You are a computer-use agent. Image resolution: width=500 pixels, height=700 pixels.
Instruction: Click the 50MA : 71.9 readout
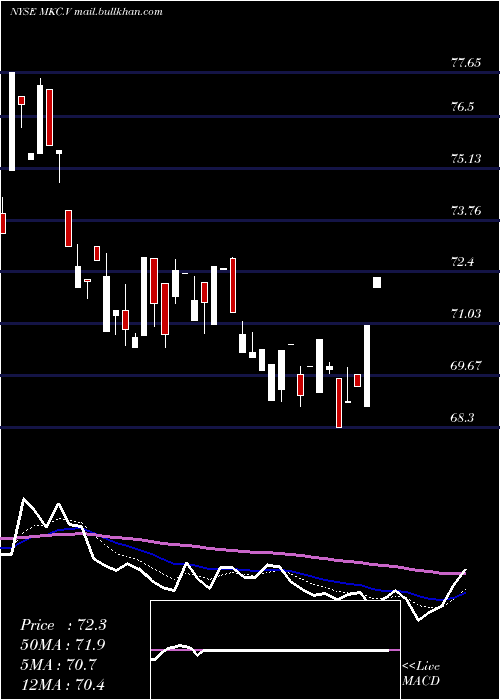pyautogui.click(x=63, y=645)
